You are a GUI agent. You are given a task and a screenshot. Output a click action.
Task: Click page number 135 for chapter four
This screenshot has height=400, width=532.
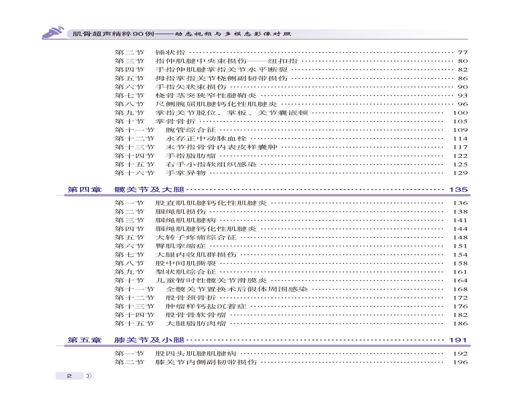(x=458, y=190)
